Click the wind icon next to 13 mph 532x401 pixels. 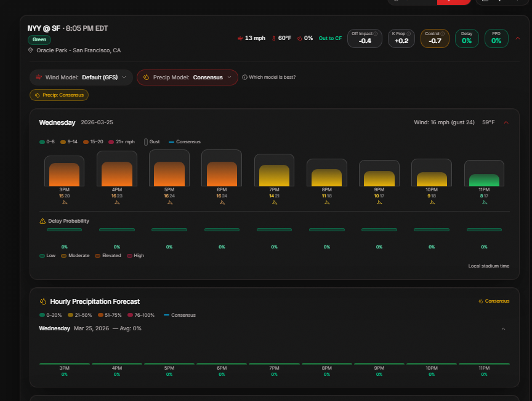[240, 38]
